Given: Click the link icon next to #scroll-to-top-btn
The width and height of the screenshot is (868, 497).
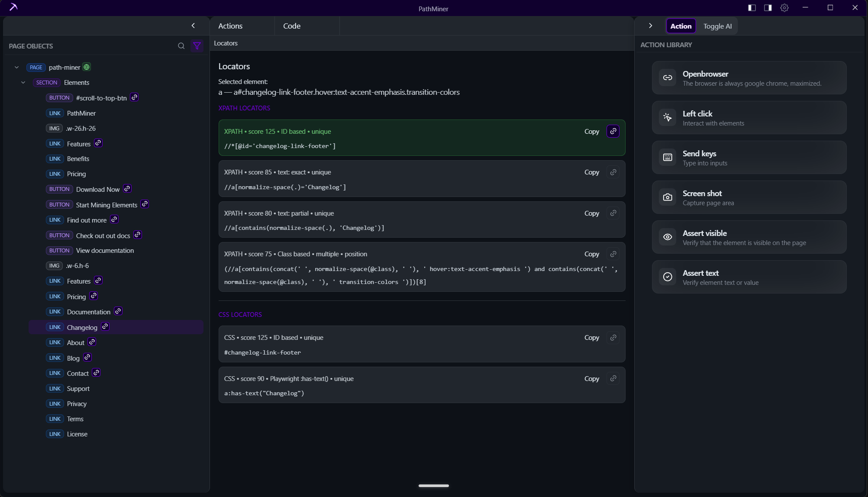Looking at the screenshot, I should (x=134, y=97).
